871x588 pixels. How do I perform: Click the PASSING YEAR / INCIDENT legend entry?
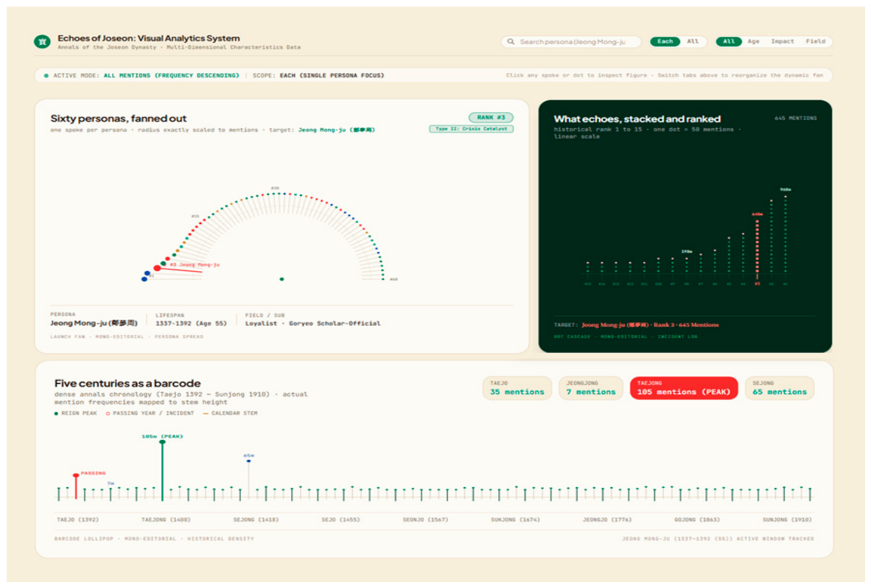coord(150,413)
